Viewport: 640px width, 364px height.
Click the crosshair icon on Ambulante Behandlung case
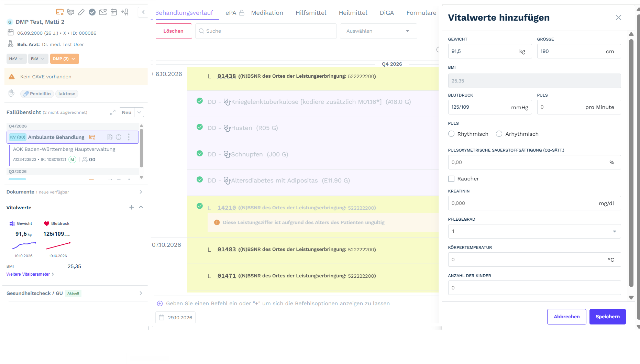[119, 137]
